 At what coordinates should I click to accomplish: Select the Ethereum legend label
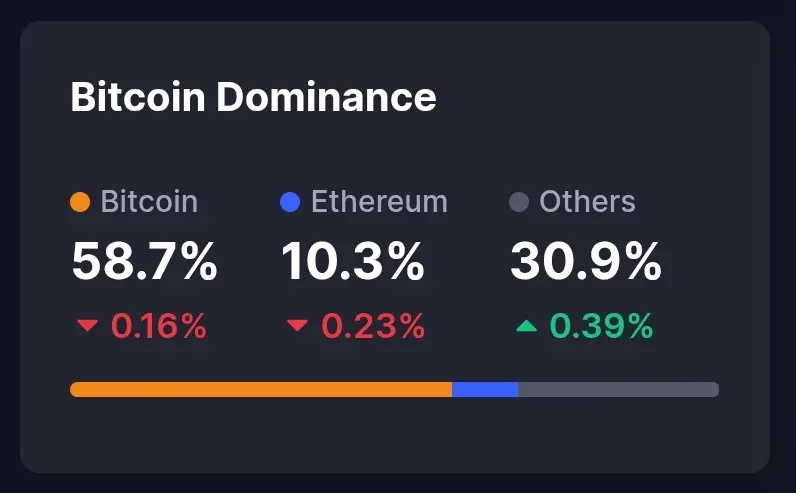pos(379,202)
